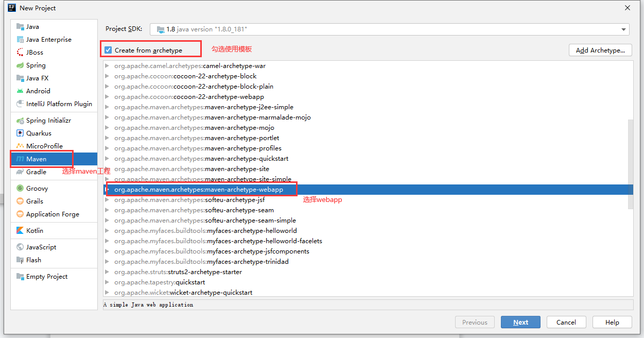Open the Project SDK dropdown
Viewport: 644px width, 338px height.
click(623, 30)
